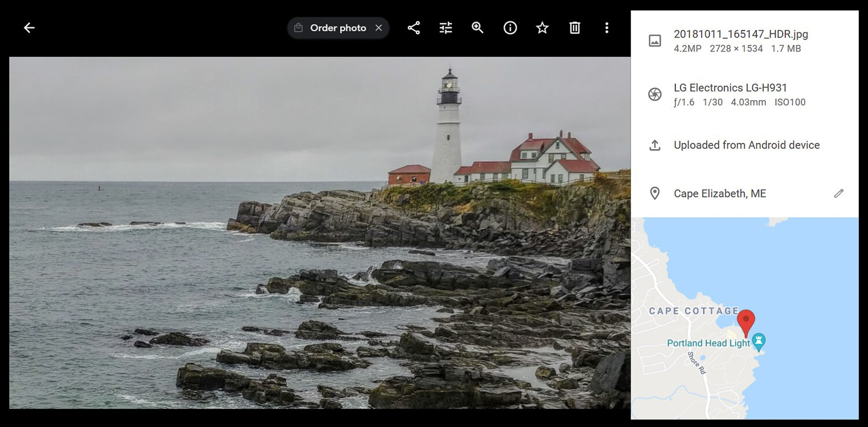Click the location pin beside Cape Elizabeth
This screenshot has height=427, width=868.
(654, 193)
